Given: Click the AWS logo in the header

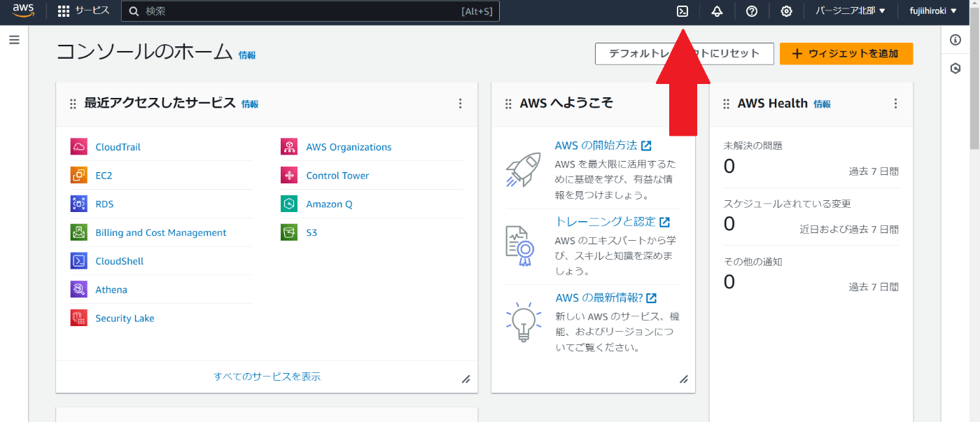Looking at the screenshot, I should click(x=23, y=10).
